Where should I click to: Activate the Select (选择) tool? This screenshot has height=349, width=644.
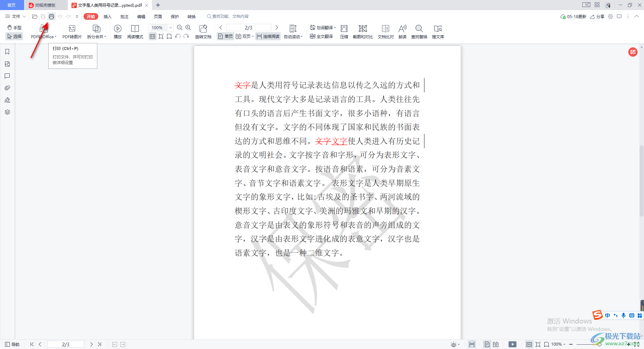pyautogui.click(x=14, y=36)
